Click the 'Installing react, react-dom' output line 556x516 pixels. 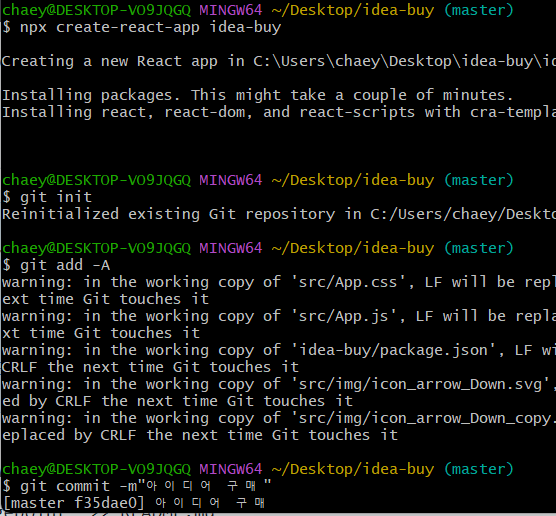click(x=279, y=112)
